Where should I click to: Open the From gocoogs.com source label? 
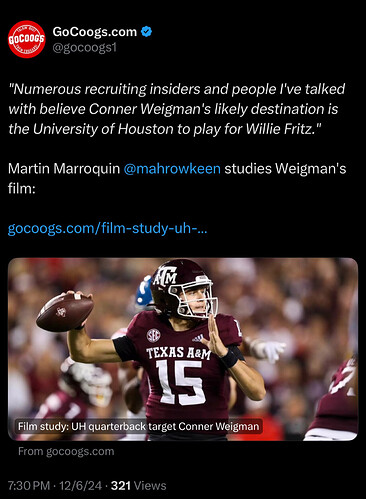point(66,451)
